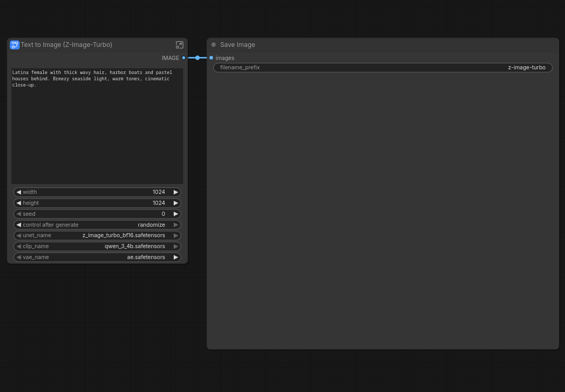Open qwen_3_4b.safetensors clip list

pos(135,246)
